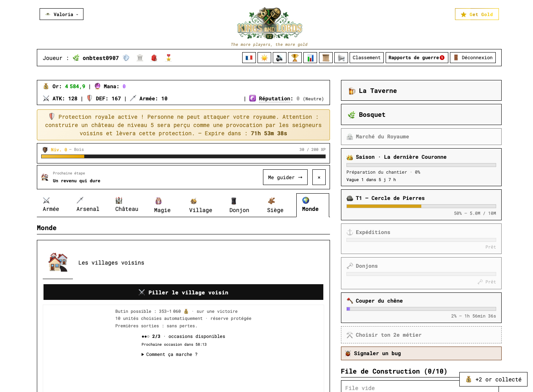Open Rapports de guerre
533x392 pixels.
pos(417,58)
